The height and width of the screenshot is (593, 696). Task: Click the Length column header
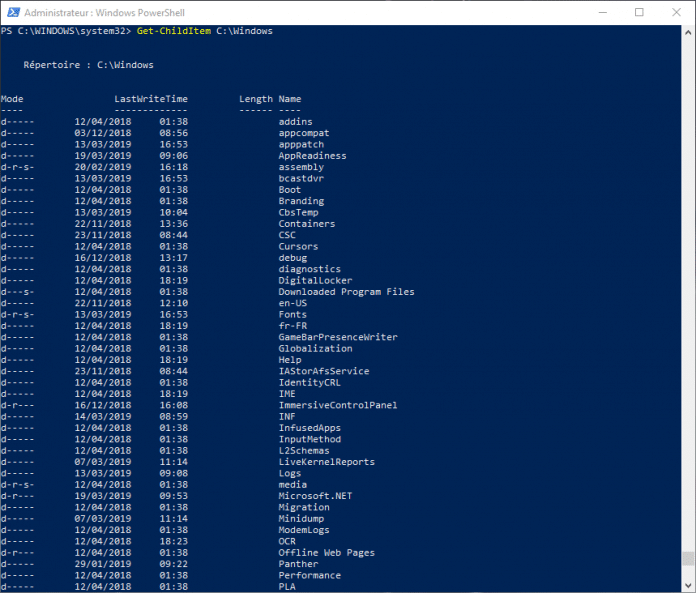coord(255,99)
